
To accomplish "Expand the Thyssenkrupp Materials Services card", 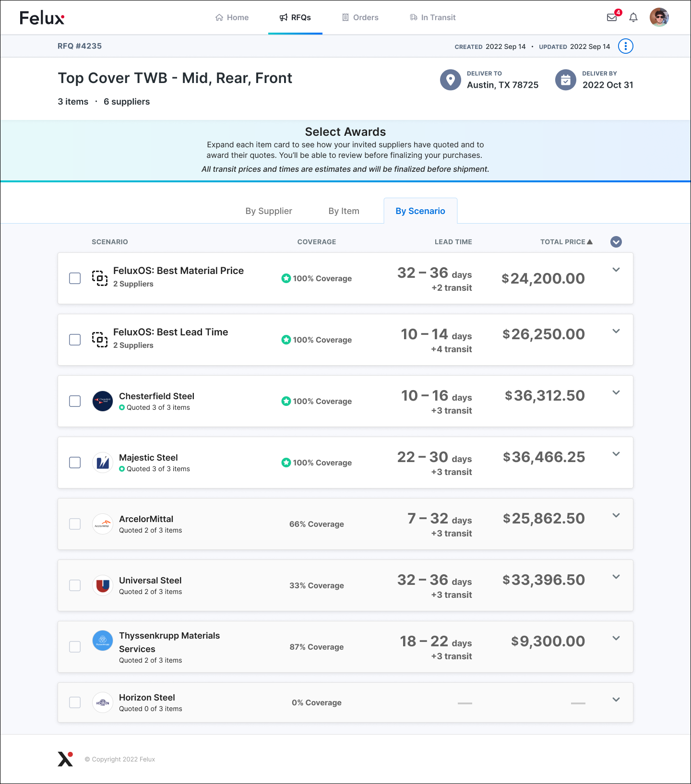I will [x=616, y=638].
